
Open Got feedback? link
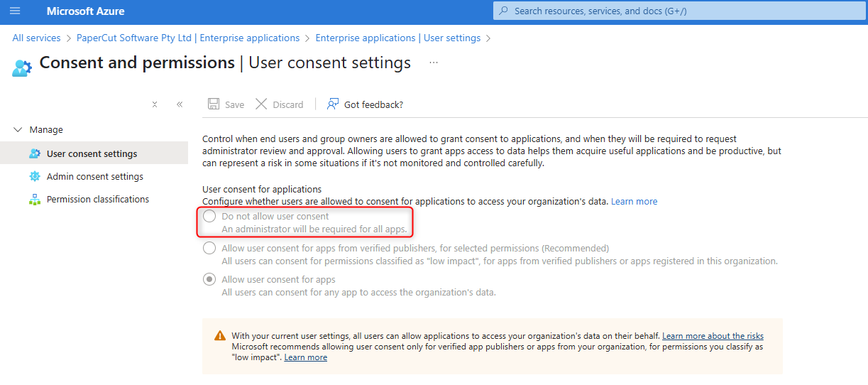click(x=373, y=105)
